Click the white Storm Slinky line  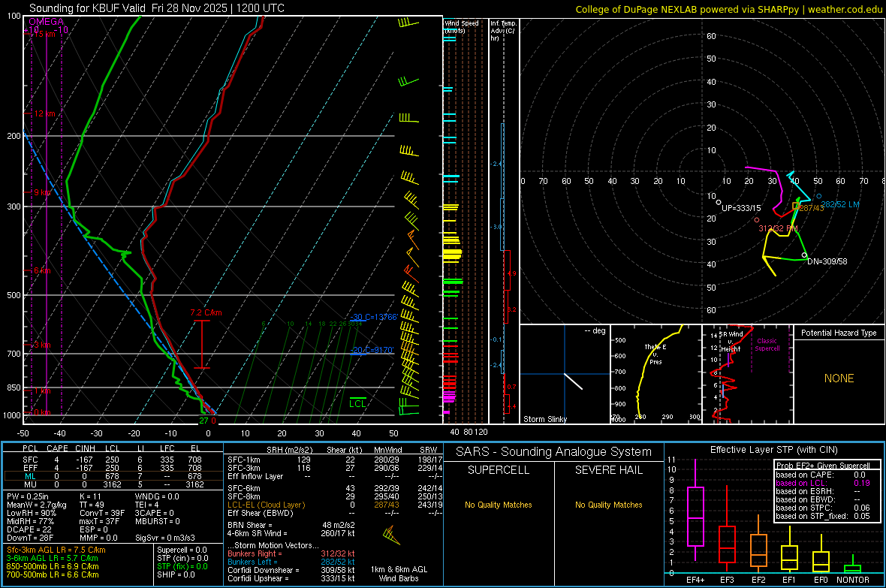573,381
